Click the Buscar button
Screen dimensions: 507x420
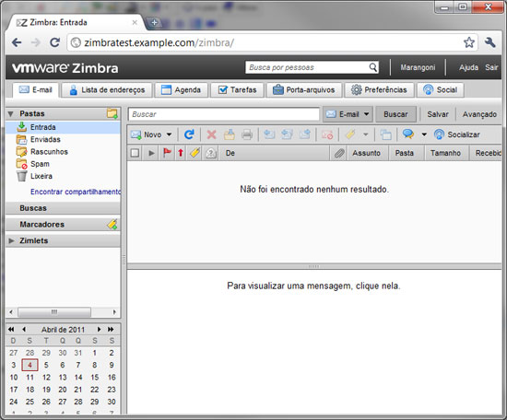coord(395,114)
